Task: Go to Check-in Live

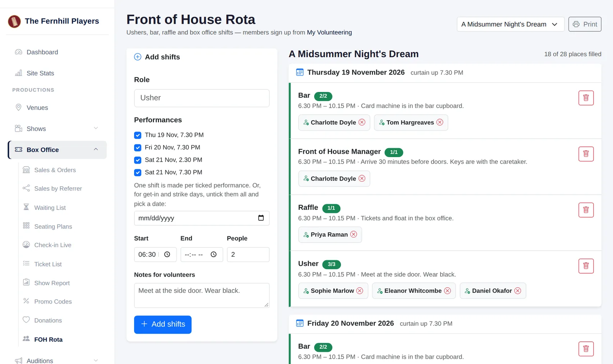Action: click(52, 245)
